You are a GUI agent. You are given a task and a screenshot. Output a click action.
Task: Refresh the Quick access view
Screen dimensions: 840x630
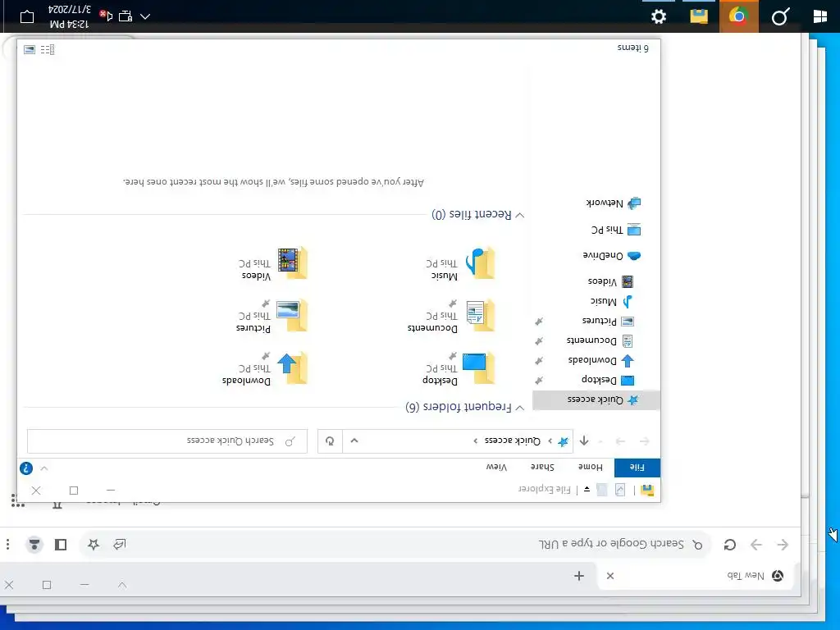point(330,441)
